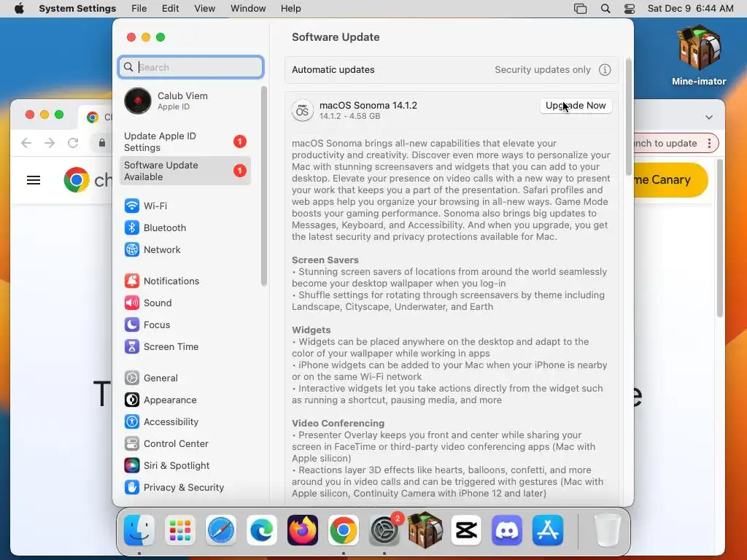Select Control Center settings
The width and height of the screenshot is (747, 560).
pos(186,444)
